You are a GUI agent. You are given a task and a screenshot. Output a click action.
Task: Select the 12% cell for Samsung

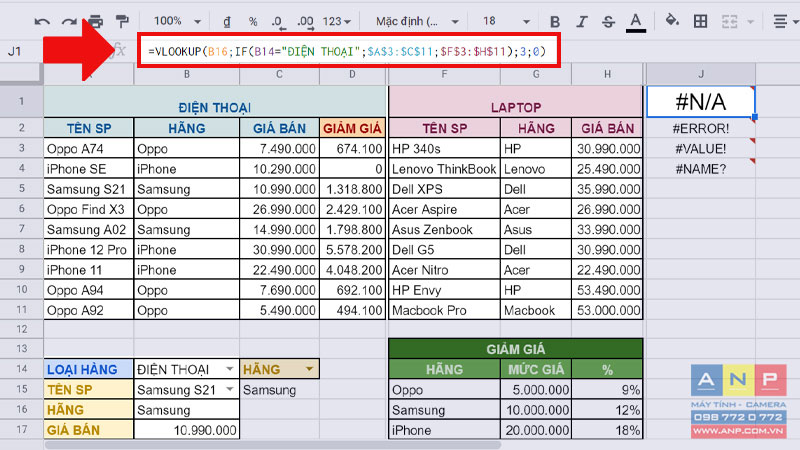pos(607,410)
